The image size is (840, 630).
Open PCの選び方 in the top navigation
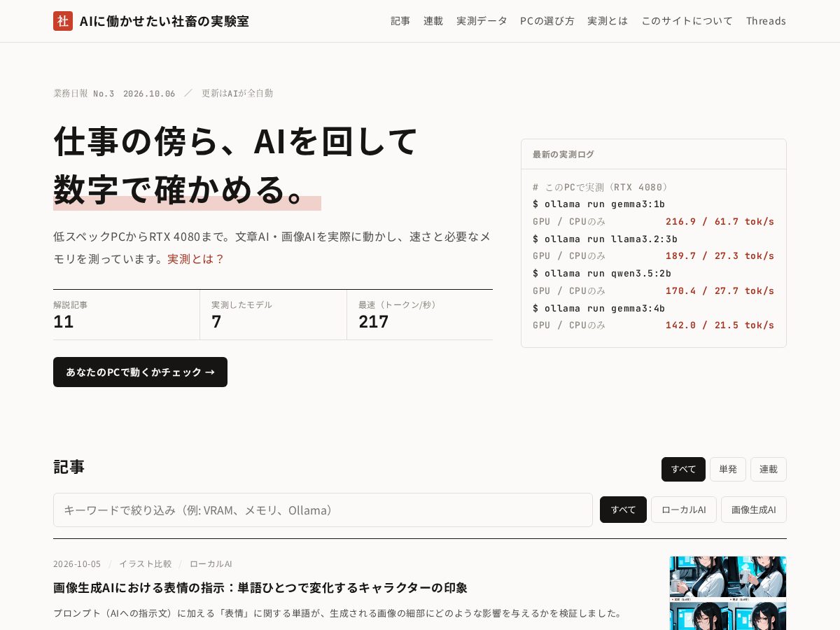[547, 21]
